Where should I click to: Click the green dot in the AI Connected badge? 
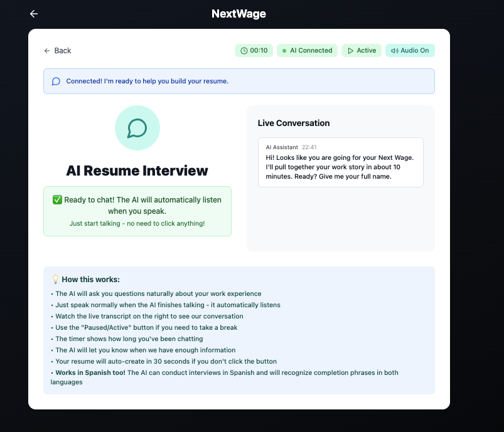pos(284,51)
